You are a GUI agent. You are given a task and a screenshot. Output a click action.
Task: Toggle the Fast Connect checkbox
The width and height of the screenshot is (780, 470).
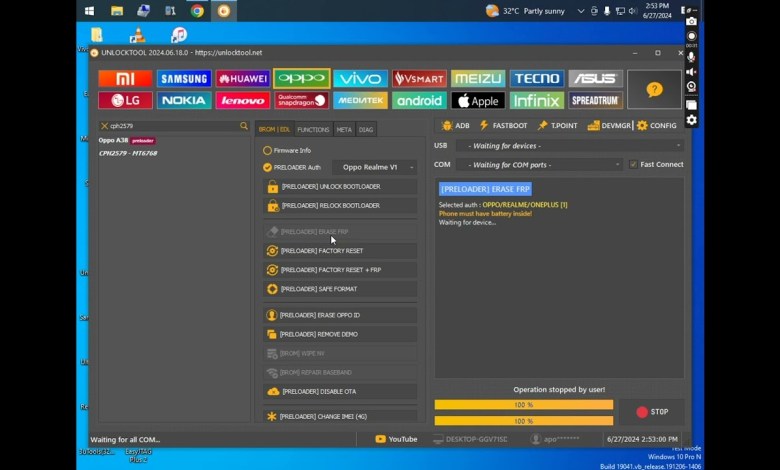(633, 164)
